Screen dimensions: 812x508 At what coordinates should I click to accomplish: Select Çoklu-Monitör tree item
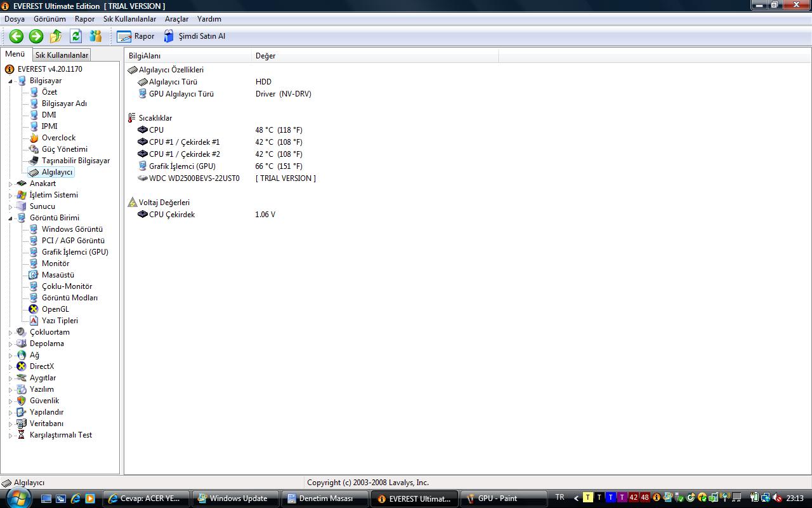click(x=67, y=286)
